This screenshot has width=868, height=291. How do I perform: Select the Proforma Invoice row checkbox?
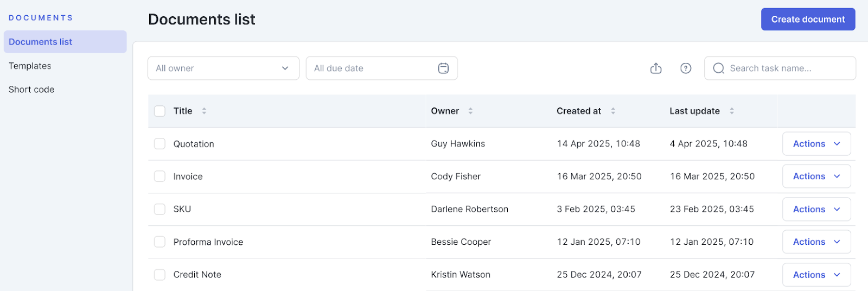[x=159, y=242]
